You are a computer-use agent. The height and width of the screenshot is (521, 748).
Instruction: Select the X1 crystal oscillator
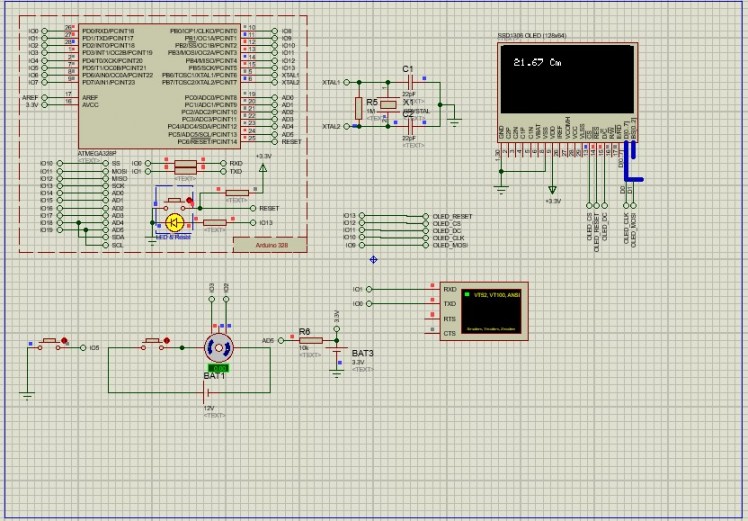(x=407, y=104)
